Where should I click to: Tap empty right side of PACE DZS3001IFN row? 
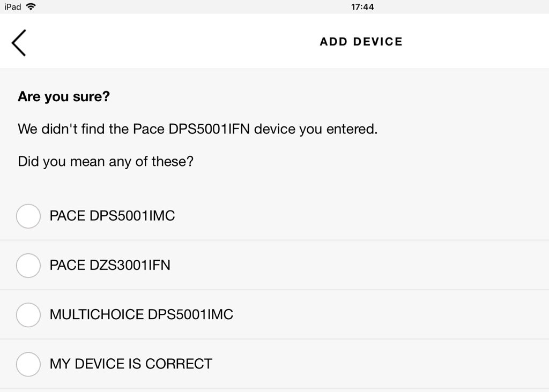(402, 265)
